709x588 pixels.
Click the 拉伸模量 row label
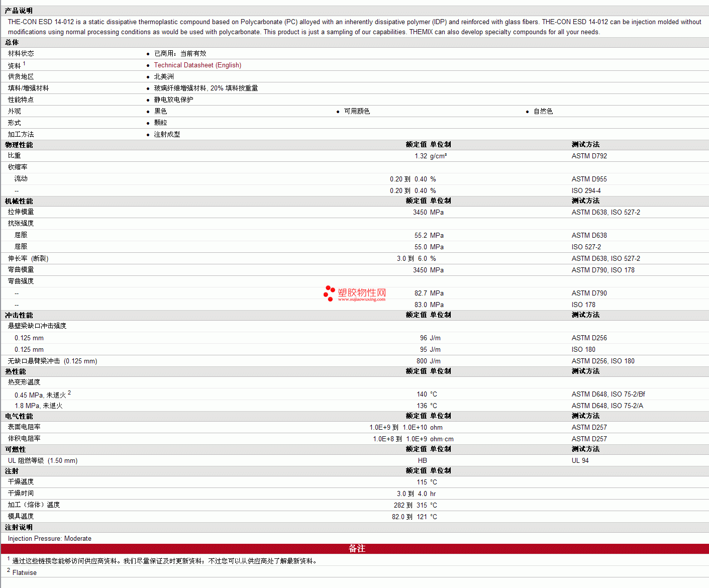click(21, 212)
